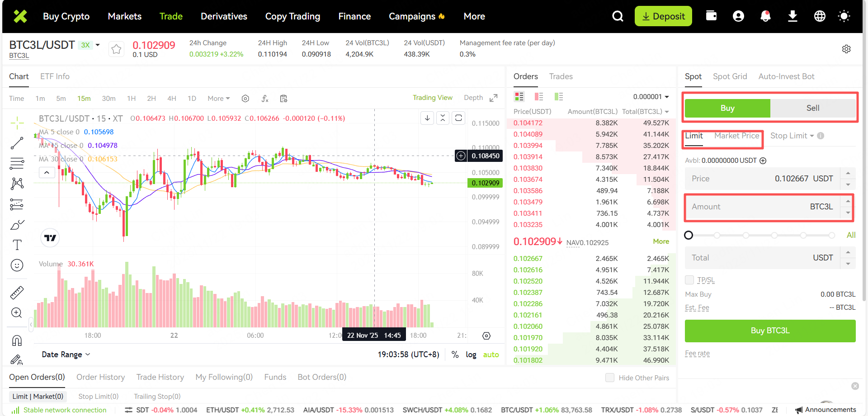Toggle log scale on the chart
Viewport: 868px width, 416px height.
click(x=471, y=355)
